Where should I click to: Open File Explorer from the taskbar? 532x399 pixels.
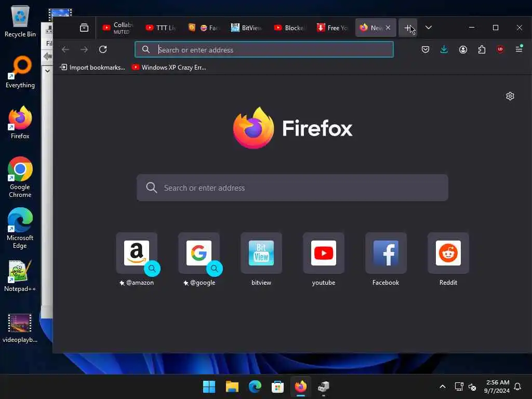[x=232, y=387]
